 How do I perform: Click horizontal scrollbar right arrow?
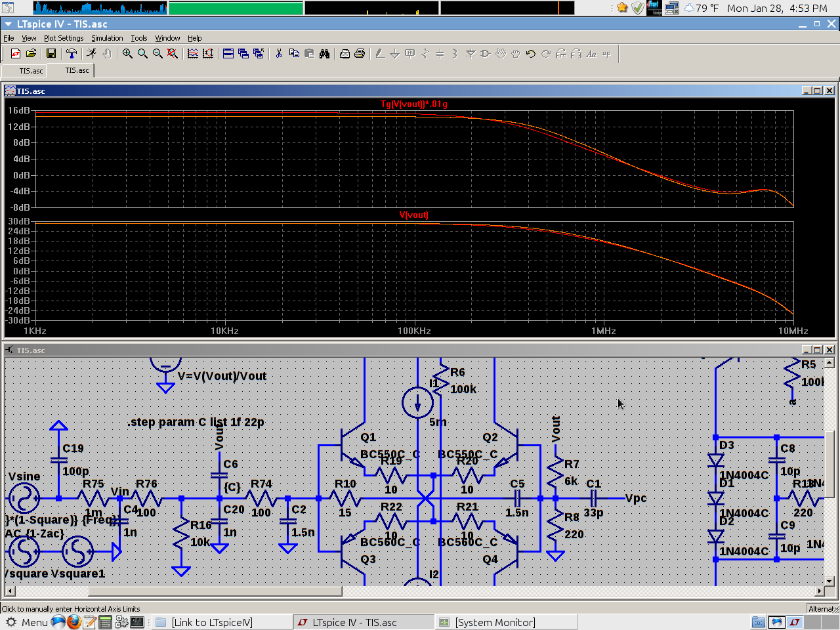[x=819, y=591]
